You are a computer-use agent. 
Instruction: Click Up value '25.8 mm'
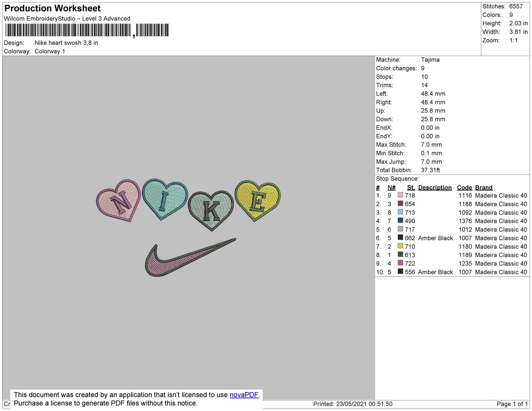(x=433, y=110)
